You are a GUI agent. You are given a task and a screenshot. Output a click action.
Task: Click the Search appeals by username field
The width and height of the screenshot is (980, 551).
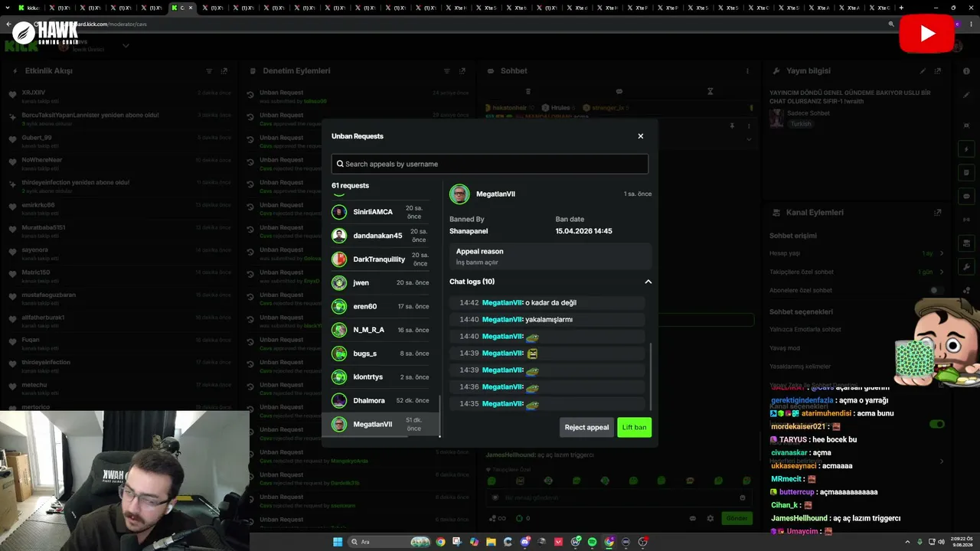point(490,164)
